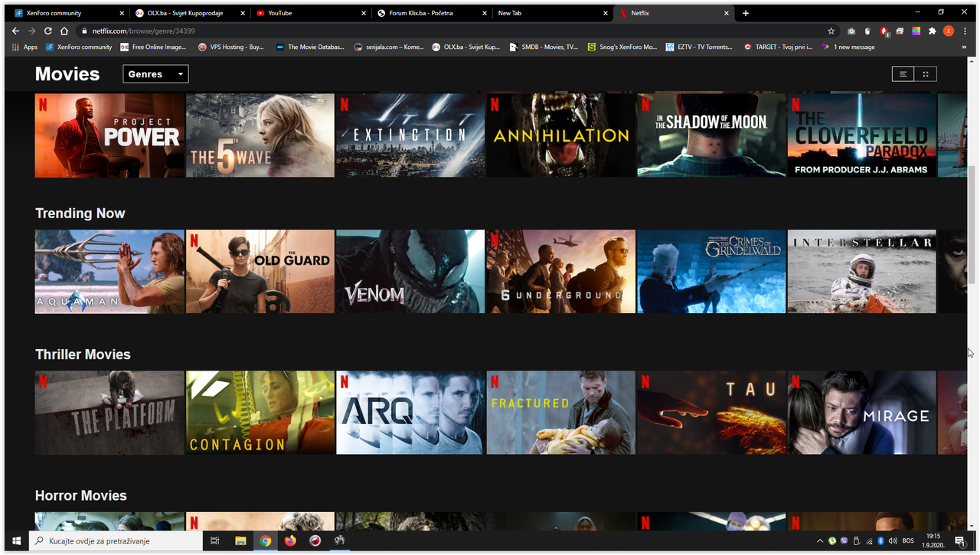Close the Netflix tab
This screenshot has width=980, height=555.
point(727,13)
